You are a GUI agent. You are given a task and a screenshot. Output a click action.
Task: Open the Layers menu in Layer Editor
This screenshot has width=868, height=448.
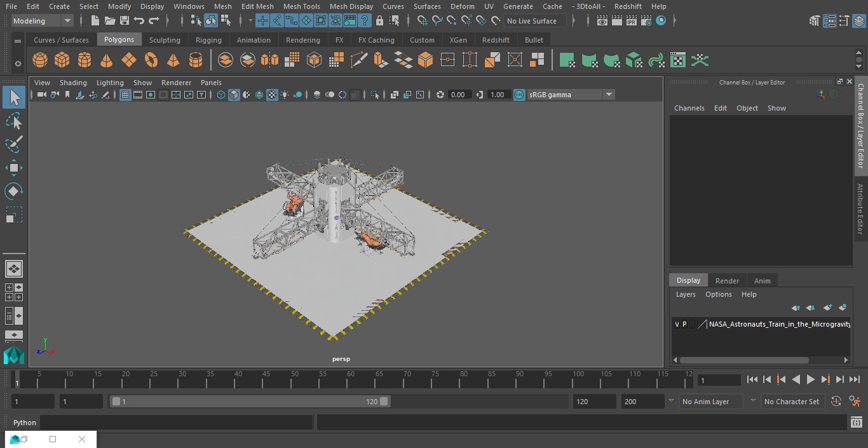[685, 294]
